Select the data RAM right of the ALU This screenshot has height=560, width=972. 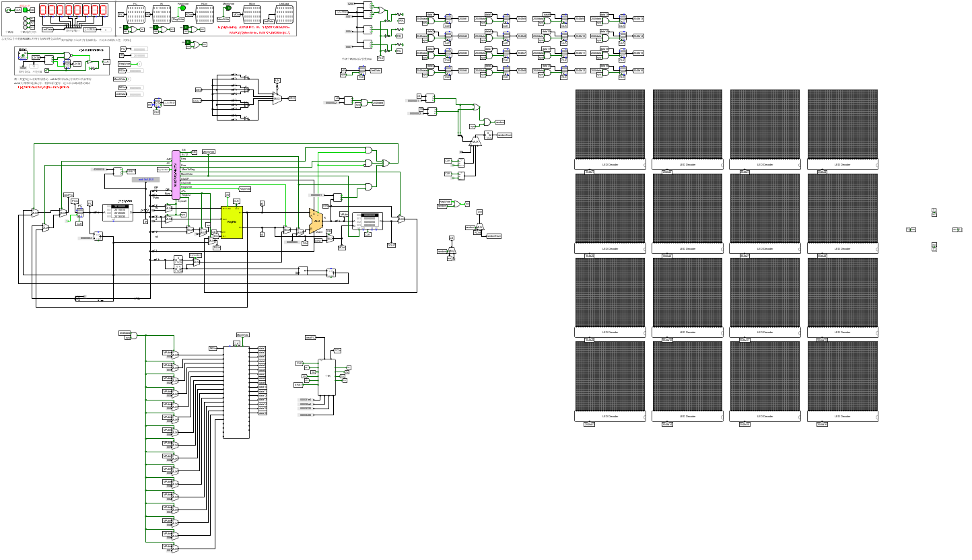point(368,221)
